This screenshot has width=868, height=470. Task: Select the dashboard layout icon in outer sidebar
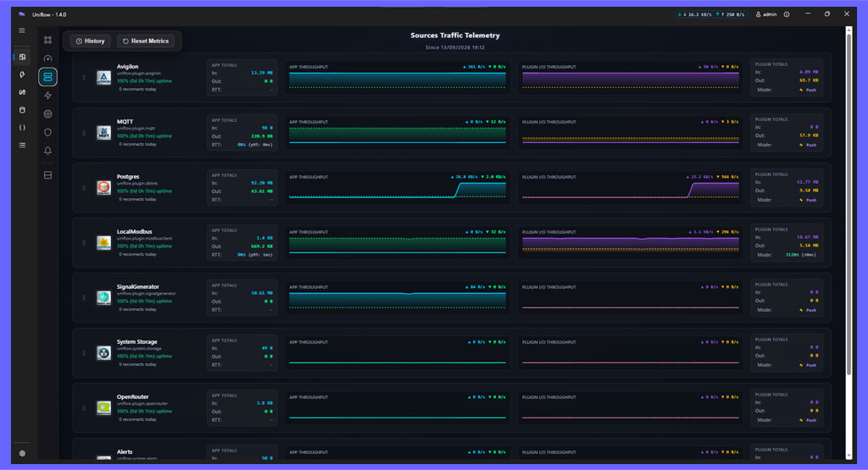(22, 57)
